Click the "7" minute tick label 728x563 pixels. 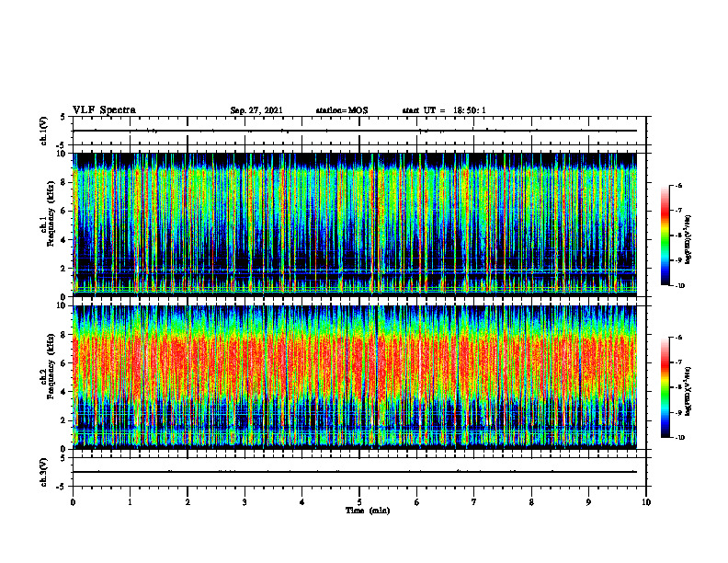coord(474,502)
